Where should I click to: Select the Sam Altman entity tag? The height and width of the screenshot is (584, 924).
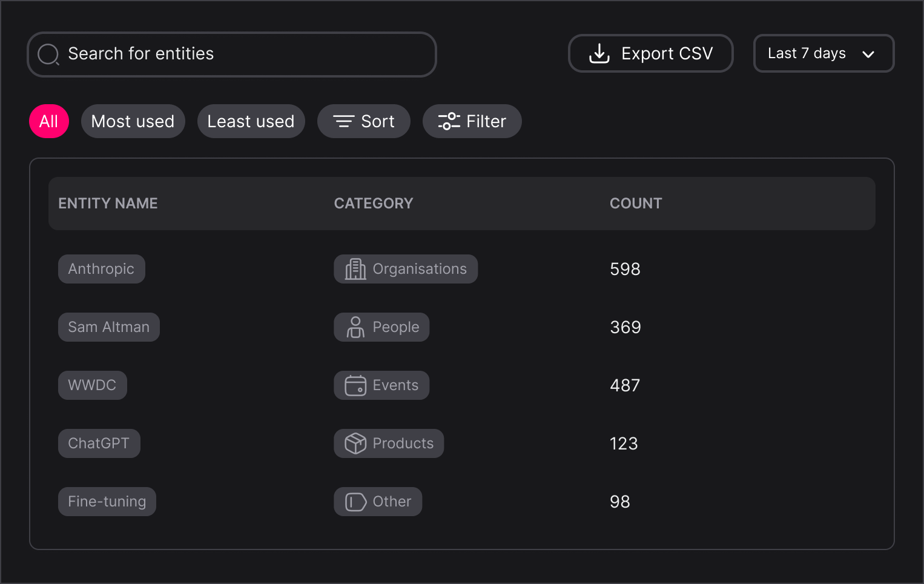tap(109, 327)
